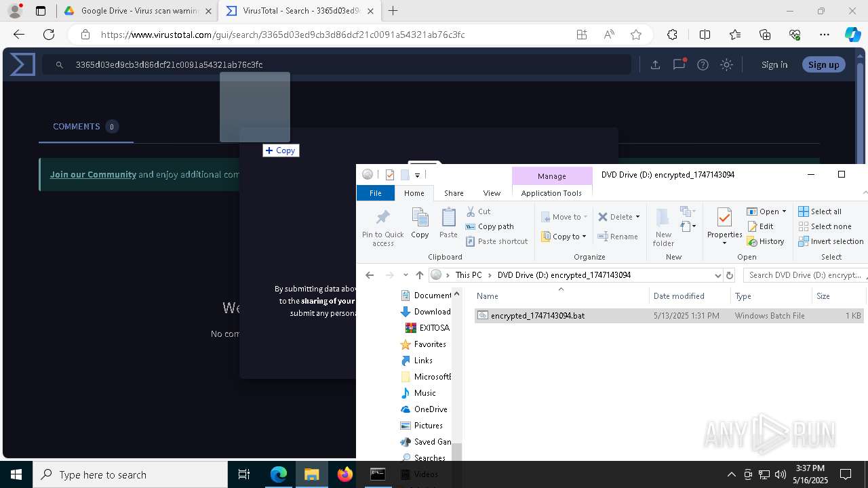Click the Edge back arrow
This screenshot has height=488, width=868.
[19, 35]
